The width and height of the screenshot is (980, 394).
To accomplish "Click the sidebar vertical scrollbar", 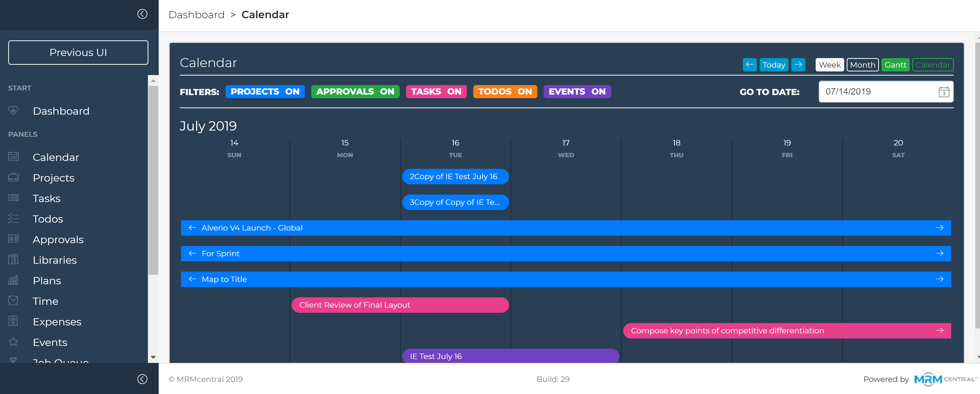I will (x=153, y=179).
